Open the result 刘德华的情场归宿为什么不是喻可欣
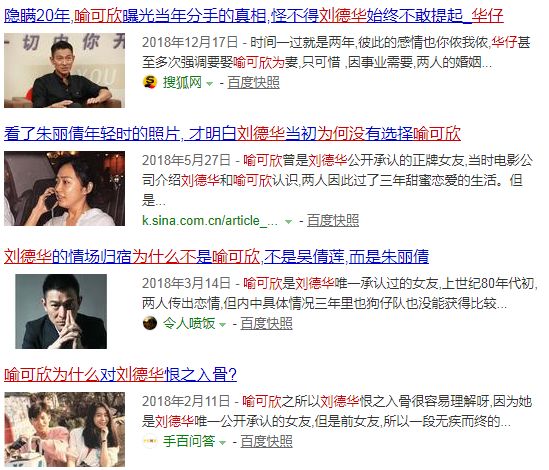The width and height of the screenshot is (549, 470). click(216, 256)
